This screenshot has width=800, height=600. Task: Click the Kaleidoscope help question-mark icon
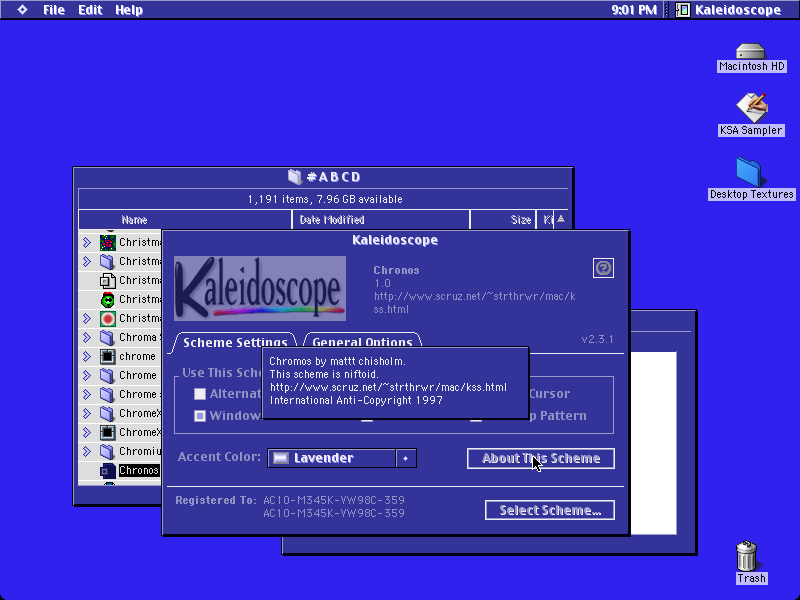point(603,268)
